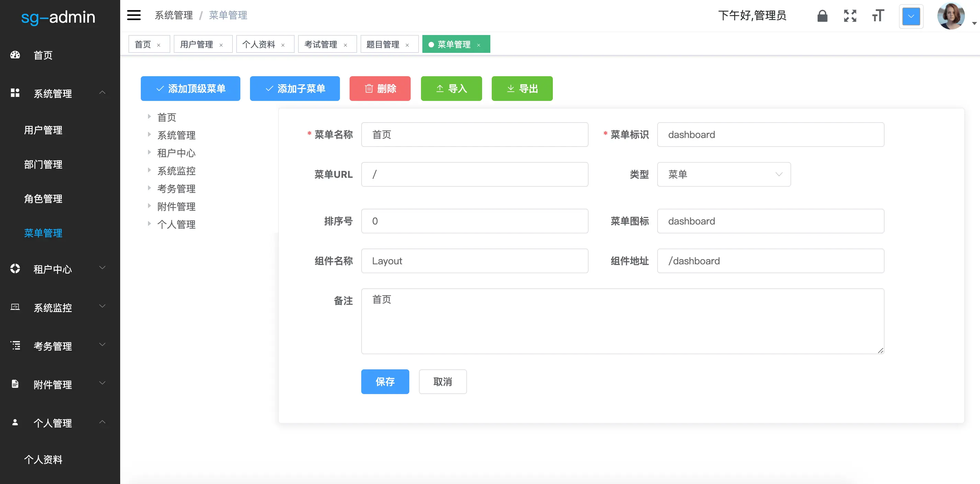Close the 用户管理 tab

point(221,45)
